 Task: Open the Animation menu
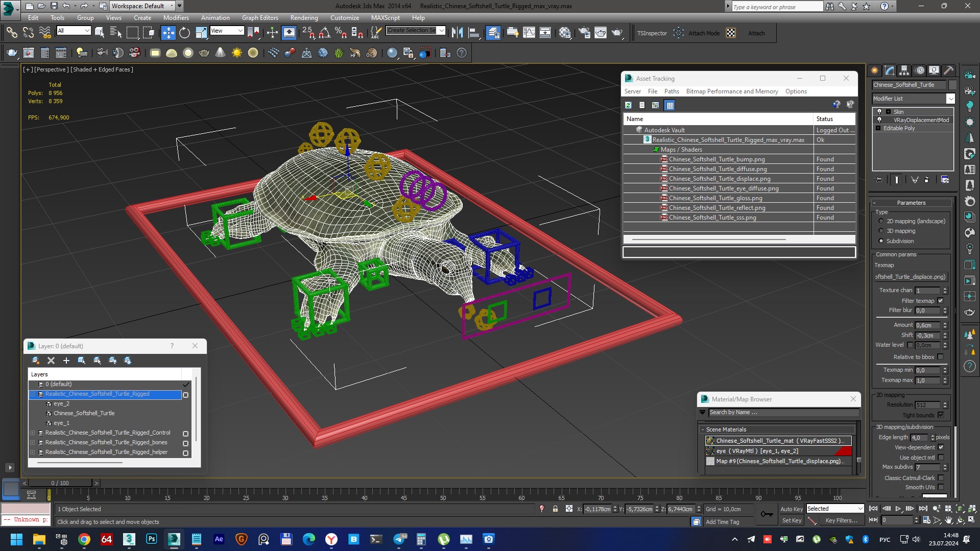(x=215, y=17)
